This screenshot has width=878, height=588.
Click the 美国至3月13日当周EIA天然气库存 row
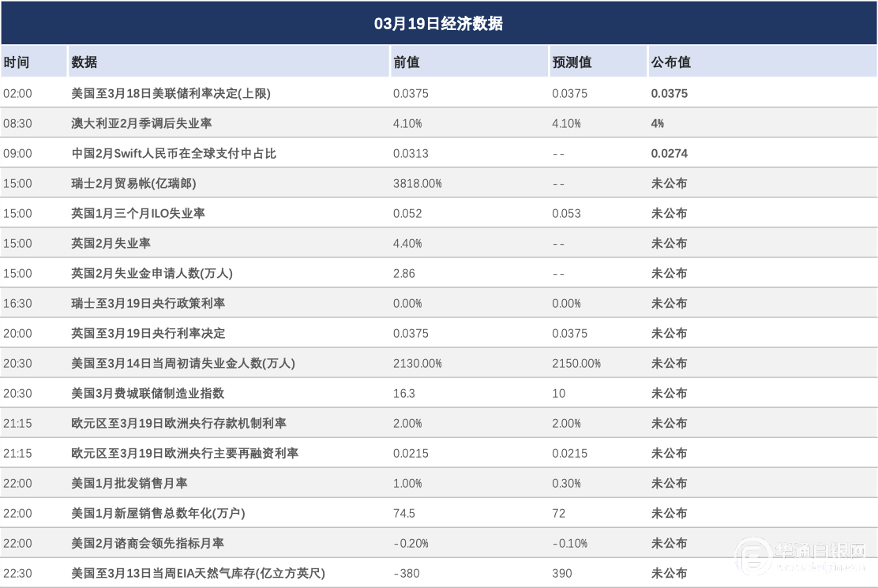(x=197, y=573)
